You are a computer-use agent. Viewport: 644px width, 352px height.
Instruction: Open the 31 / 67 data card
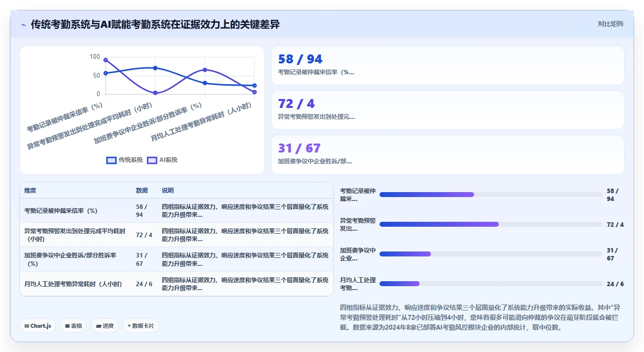(447, 154)
